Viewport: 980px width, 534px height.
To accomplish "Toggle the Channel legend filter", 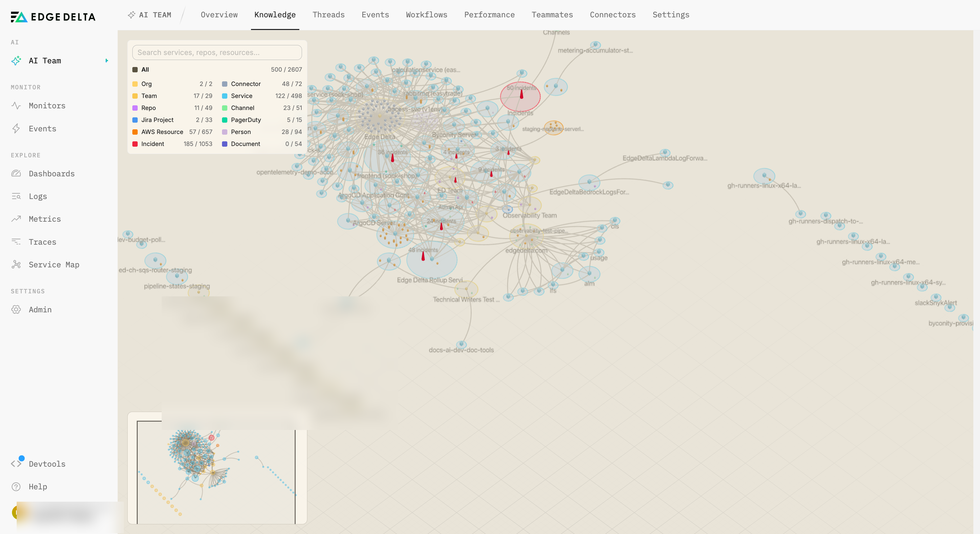I will pyautogui.click(x=262, y=108).
